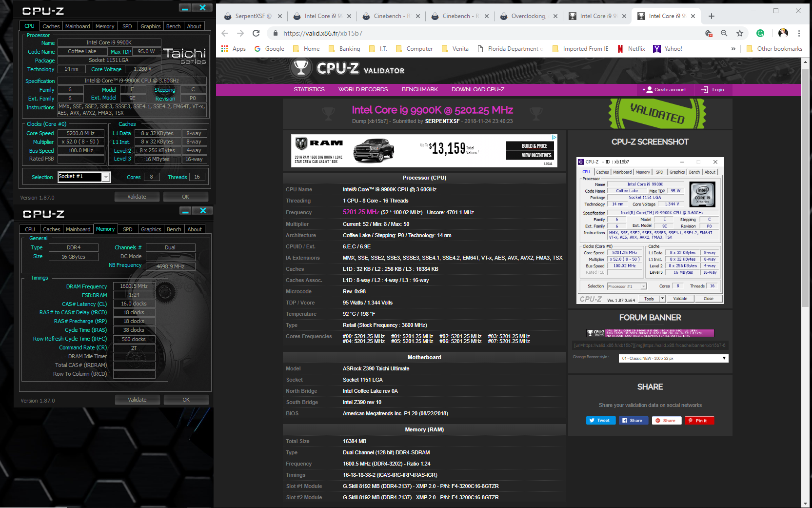Open the Google bookmark
This screenshot has height=508, width=812.
point(269,49)
